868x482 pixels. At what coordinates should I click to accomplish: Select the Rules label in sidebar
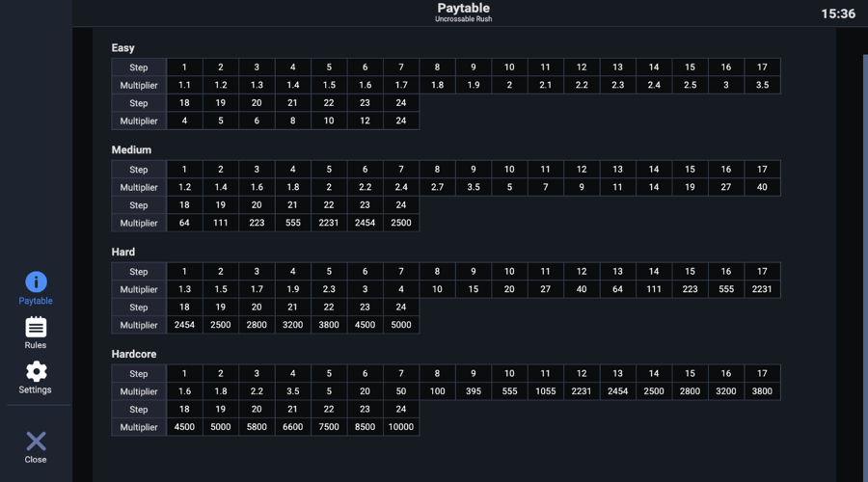tap(36, 345)
